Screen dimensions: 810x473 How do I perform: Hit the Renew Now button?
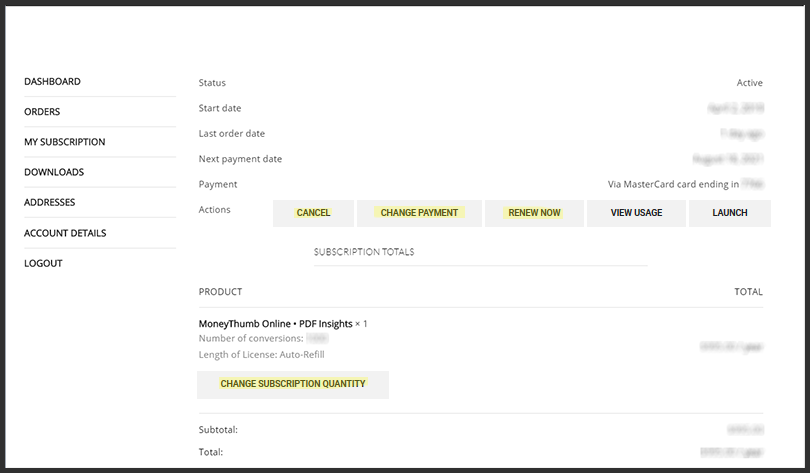[534, 213]
